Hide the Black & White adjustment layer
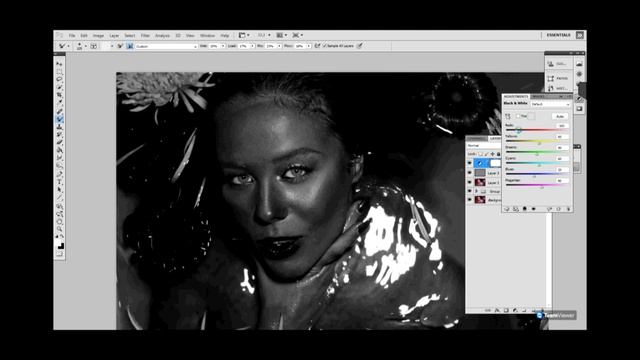 (469, 163)
